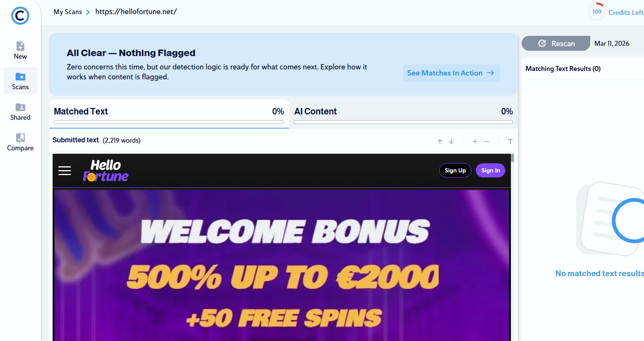This screenshot has height=341, width=644.
Task: Go to My Scans breadcrumb
Action: pyautogui.click(x=68, y=12)
